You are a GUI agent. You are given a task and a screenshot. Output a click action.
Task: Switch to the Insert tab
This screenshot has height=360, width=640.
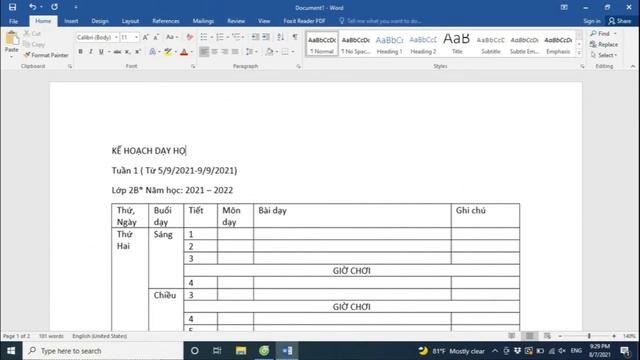click(x=71, y=21)
